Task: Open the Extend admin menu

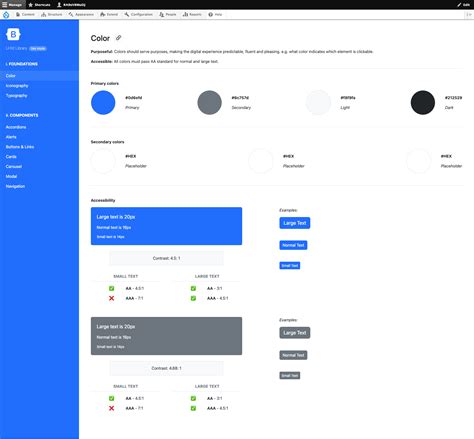Action: pos(109,15)
